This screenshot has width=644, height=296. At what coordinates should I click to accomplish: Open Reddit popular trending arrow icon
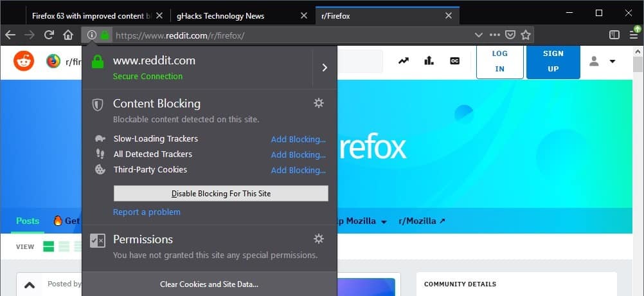click(x=404, y=61)
